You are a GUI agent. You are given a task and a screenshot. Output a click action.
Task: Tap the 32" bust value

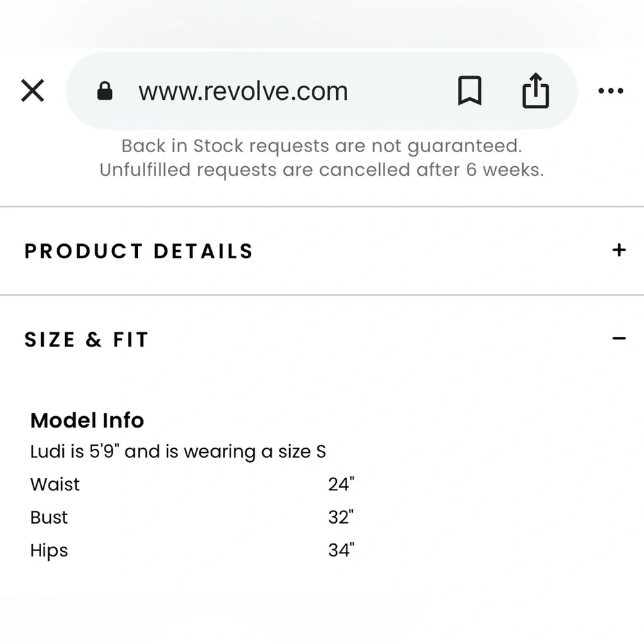coord(341,517)
